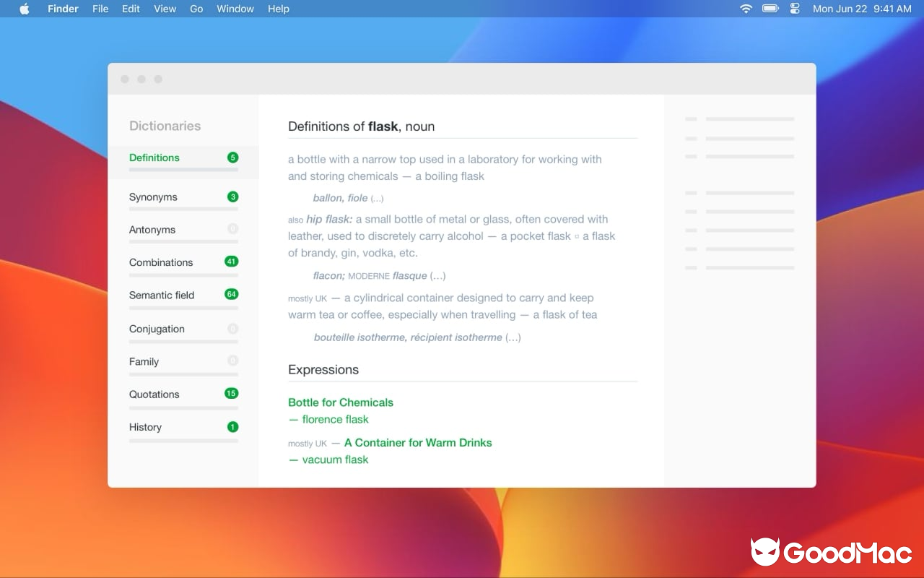Screen dimensions: 924x578
Task: Open Control Center from the menu bar
Action: click(795, 9)
